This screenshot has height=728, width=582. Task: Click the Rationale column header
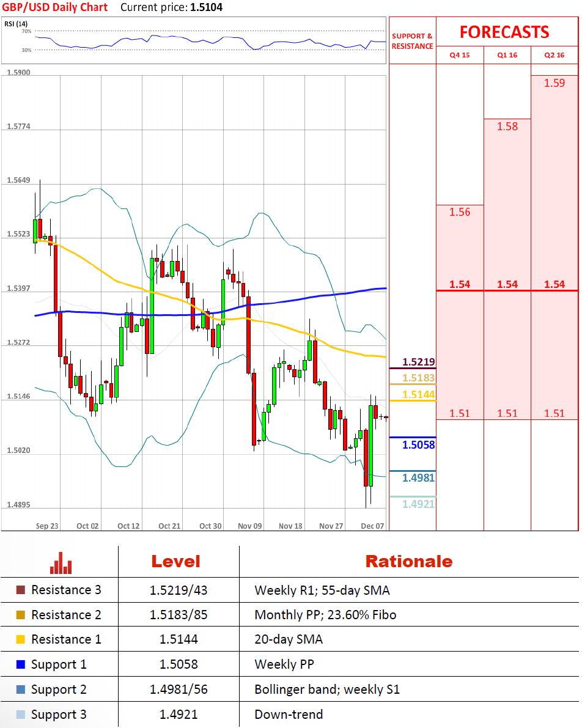409,561
